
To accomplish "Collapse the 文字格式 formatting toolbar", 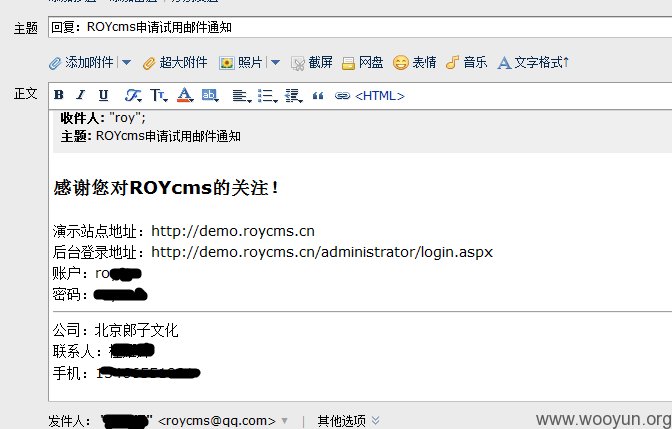I will pos(533,63).
